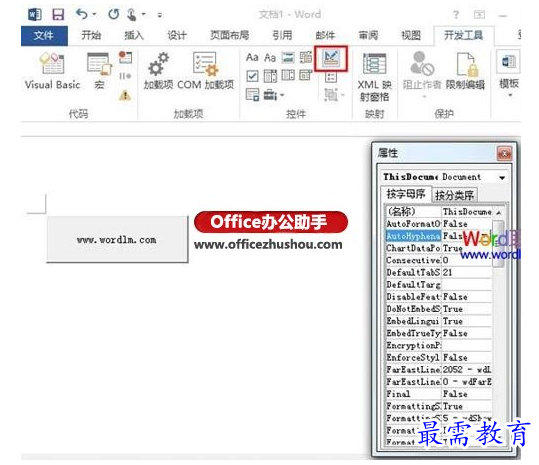The height and width of the screenshot is (465, 539).
Task: Open the Visual Basic editor
Action: coord(52,70)
